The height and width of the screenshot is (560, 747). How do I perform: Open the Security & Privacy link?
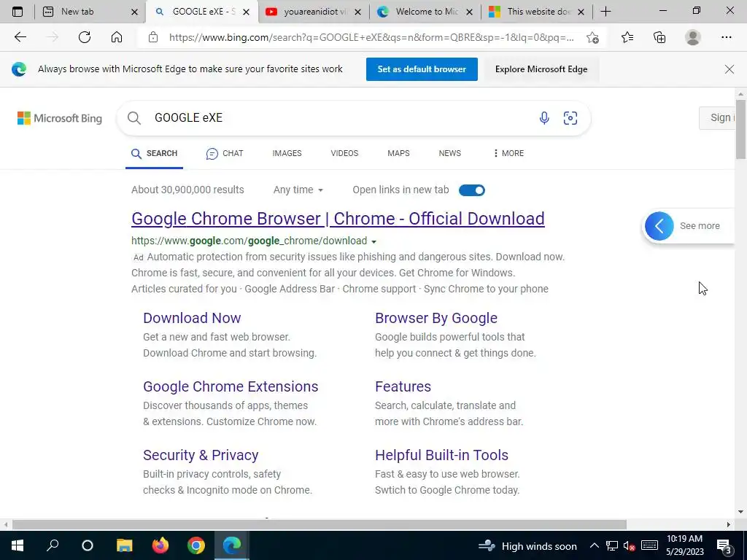pyautogui.click(x=201, y=455)
